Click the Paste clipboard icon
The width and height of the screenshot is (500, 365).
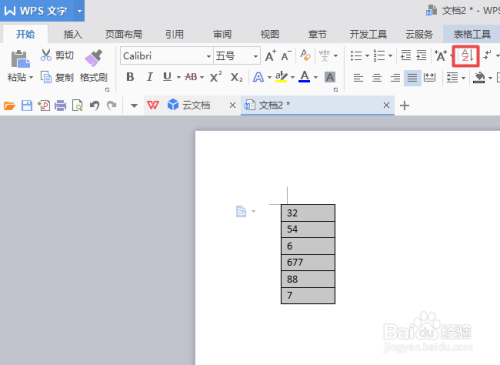[20, 59]
